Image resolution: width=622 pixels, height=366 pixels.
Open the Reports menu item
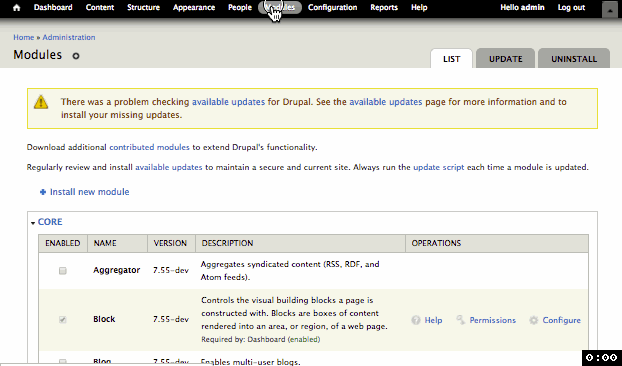point(384,8)
